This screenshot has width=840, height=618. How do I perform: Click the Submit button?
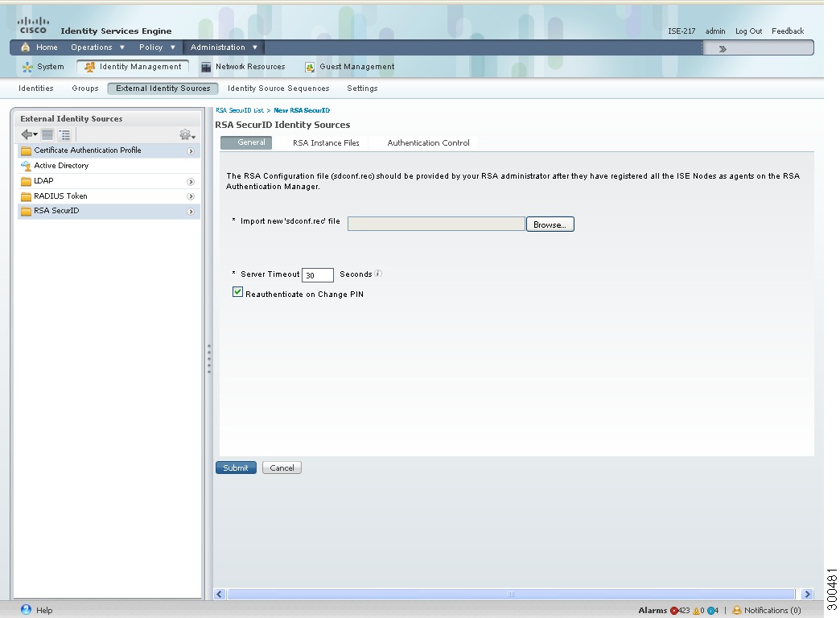click(236, 468)
